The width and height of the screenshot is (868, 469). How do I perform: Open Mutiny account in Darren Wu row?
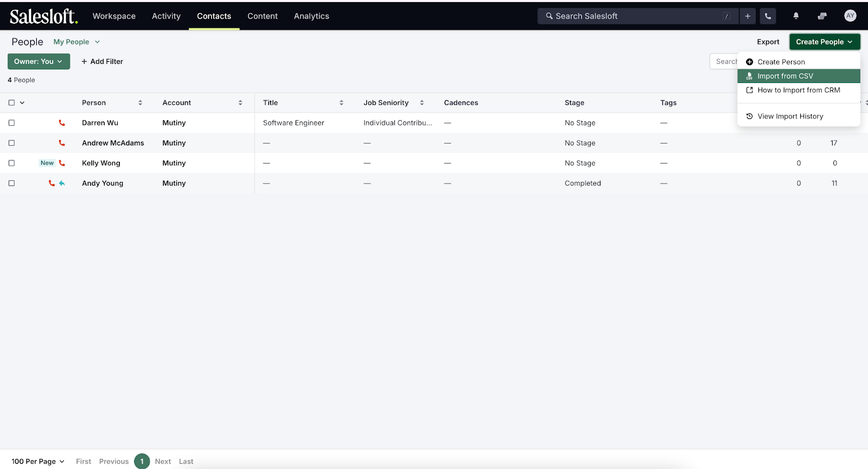pos(174,123)
